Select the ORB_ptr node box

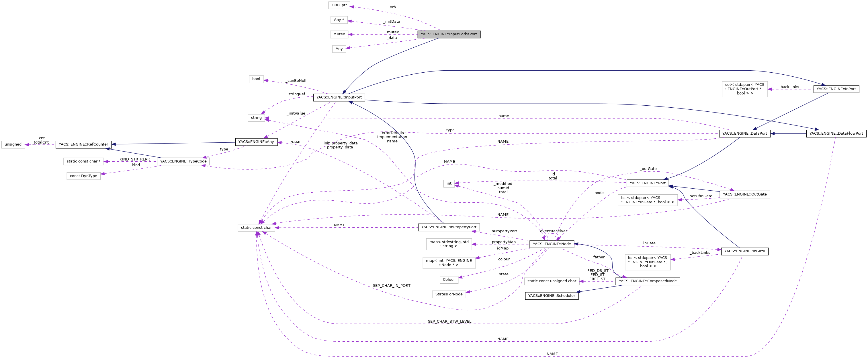point(339,5)
